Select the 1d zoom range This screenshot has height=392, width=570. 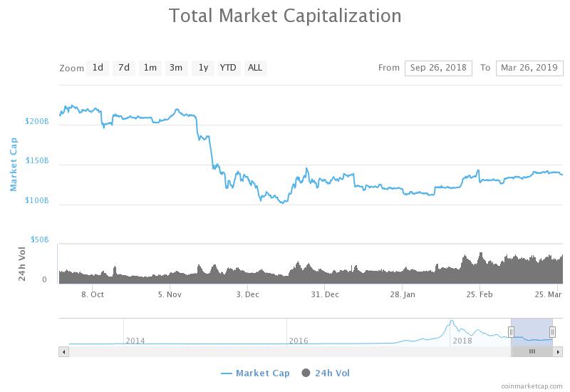tap(98, 68)
